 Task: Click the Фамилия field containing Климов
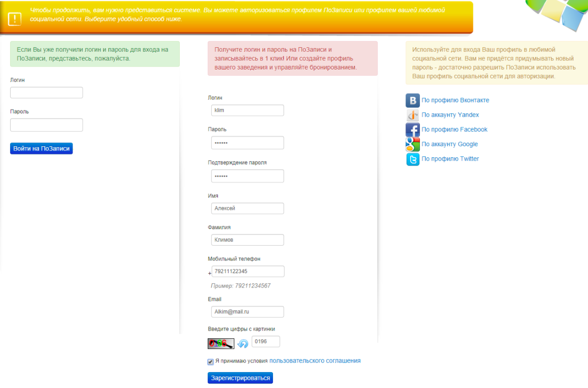pyautogui.click(x=247, y=240)
